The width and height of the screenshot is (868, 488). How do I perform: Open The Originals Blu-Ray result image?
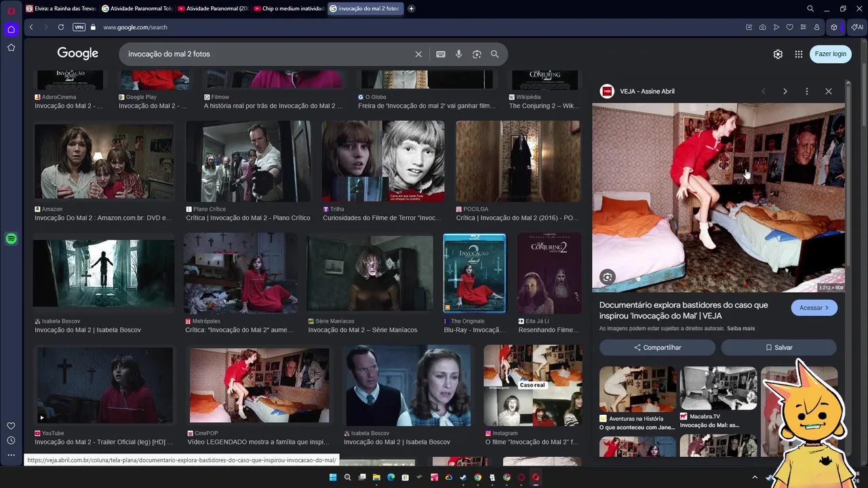point(475,274)
